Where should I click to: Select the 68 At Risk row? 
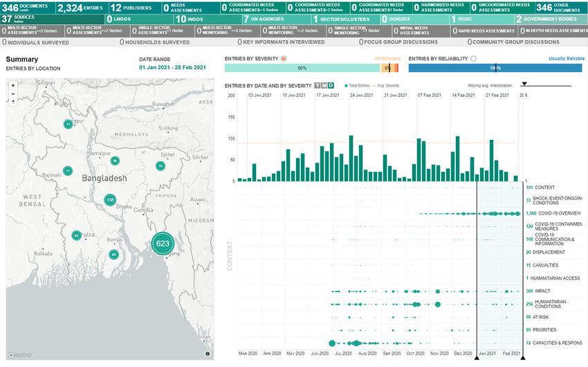click(537, 317)
